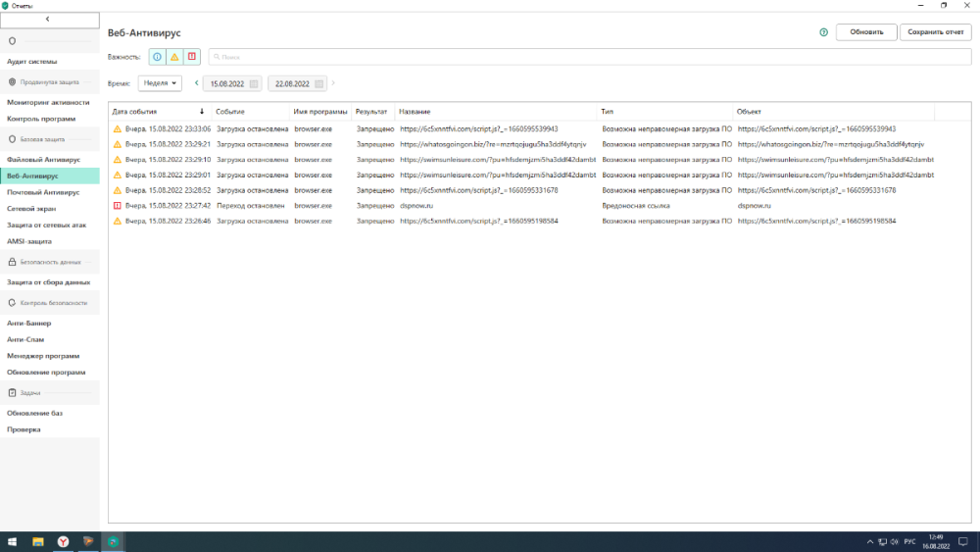Show hidden system tray icons
The height and width of the screenshot is (552, 980).
pos(870,541)
